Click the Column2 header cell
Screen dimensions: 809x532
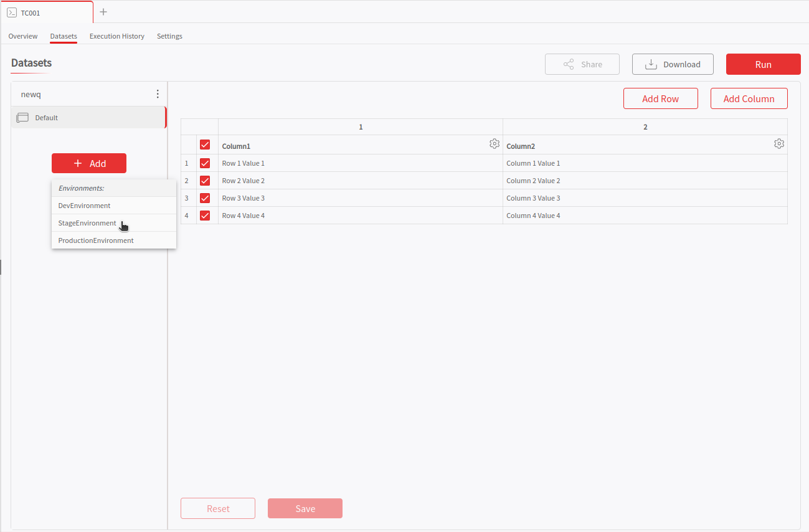[645, 145]
